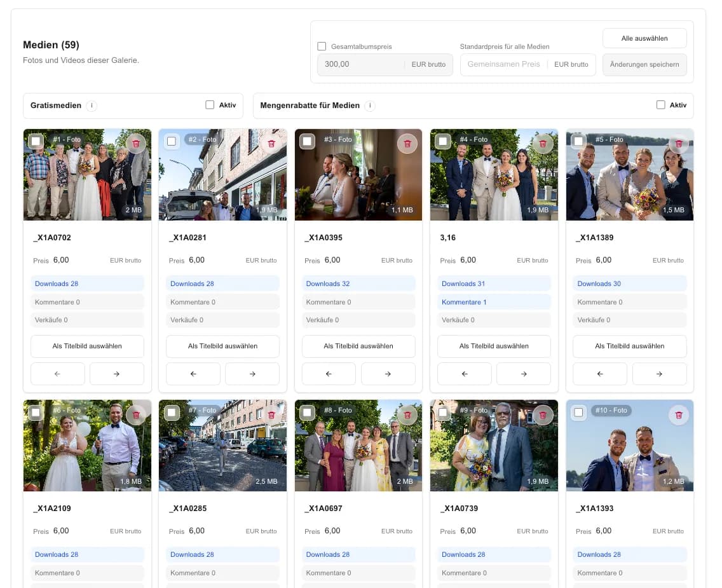Move _X1A0395 left with arrow
The height and width of the screenshot is (588, 722).
329,374
